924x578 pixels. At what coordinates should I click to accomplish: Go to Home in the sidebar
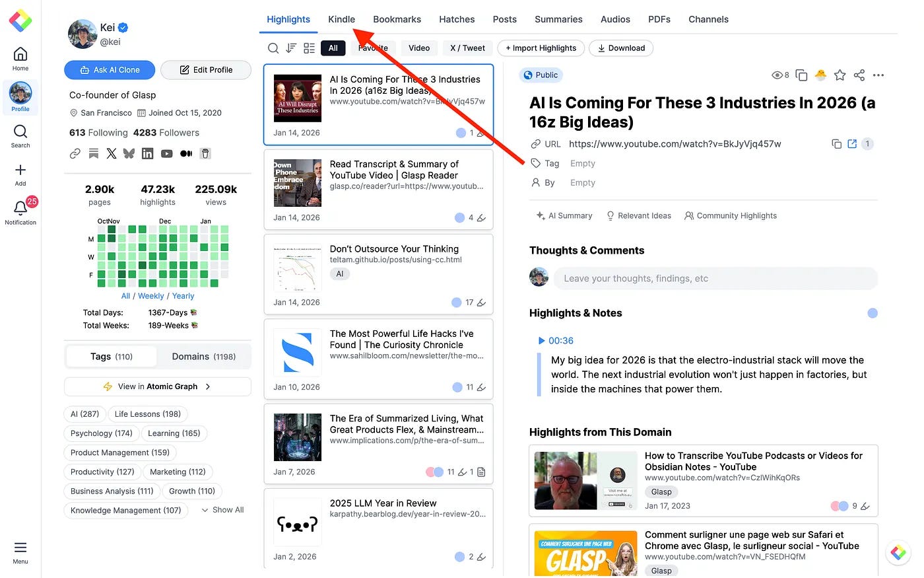[x=20, y=59]
